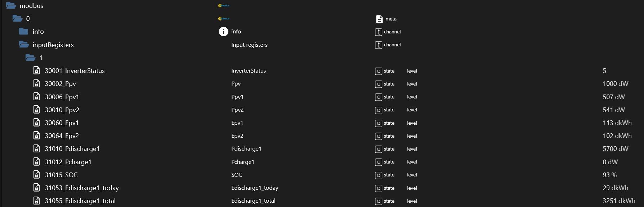Click the round info icon
Screen dimensions: 644x207
tap(223, 32)
